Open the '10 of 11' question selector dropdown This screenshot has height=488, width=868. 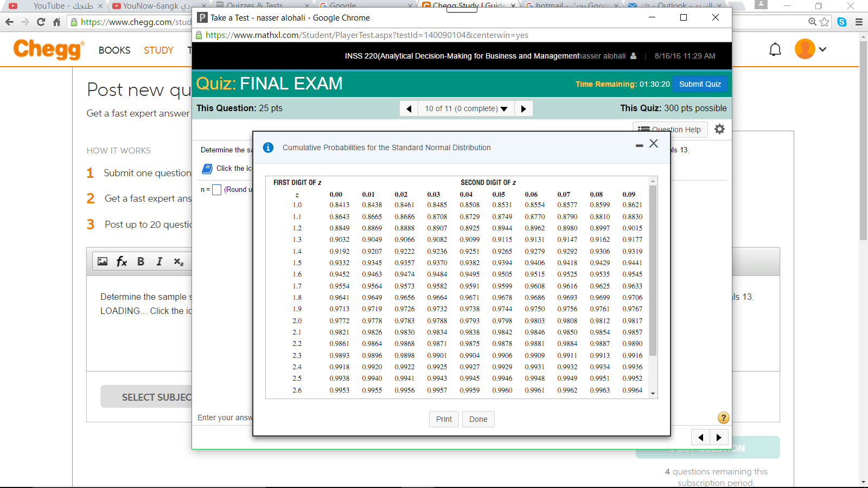coord(465,108)
